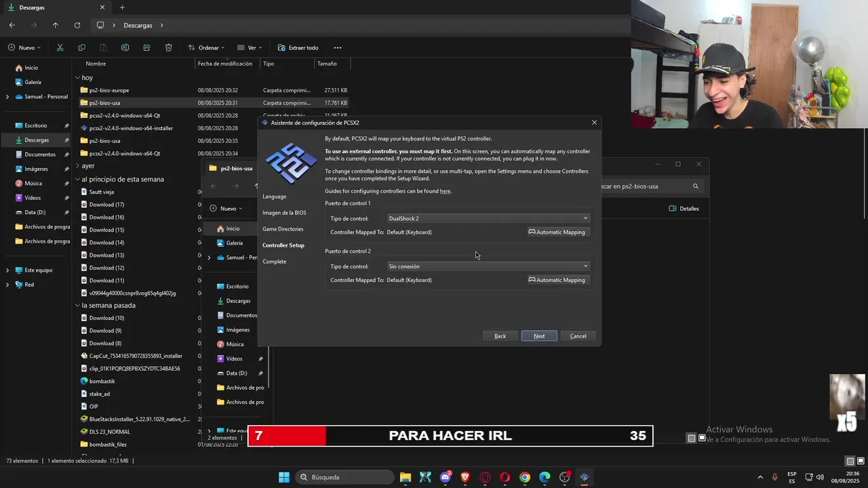Click the taskbar Búsqueda search box

(x=344, y=477)
